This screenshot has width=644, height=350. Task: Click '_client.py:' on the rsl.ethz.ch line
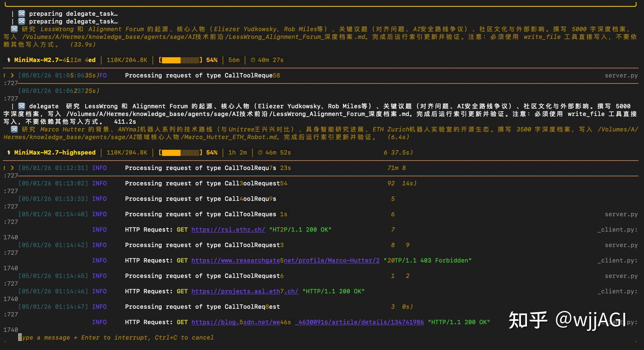(618, 230)
